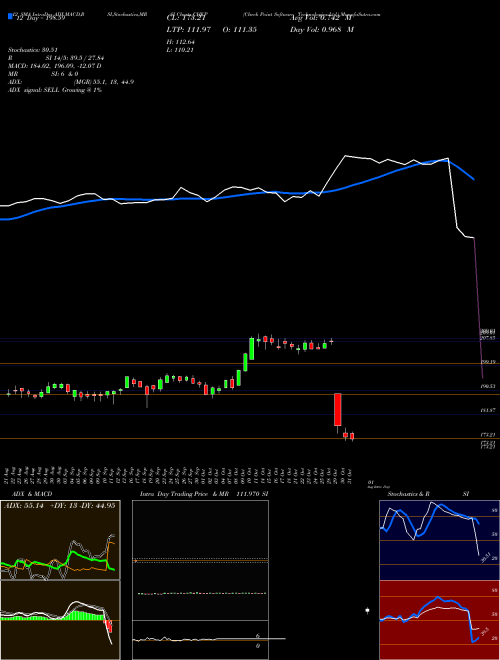Open the red RSI sub-chart
The width and height of the screenshot is (500, 660).
(x=439, y=620)
